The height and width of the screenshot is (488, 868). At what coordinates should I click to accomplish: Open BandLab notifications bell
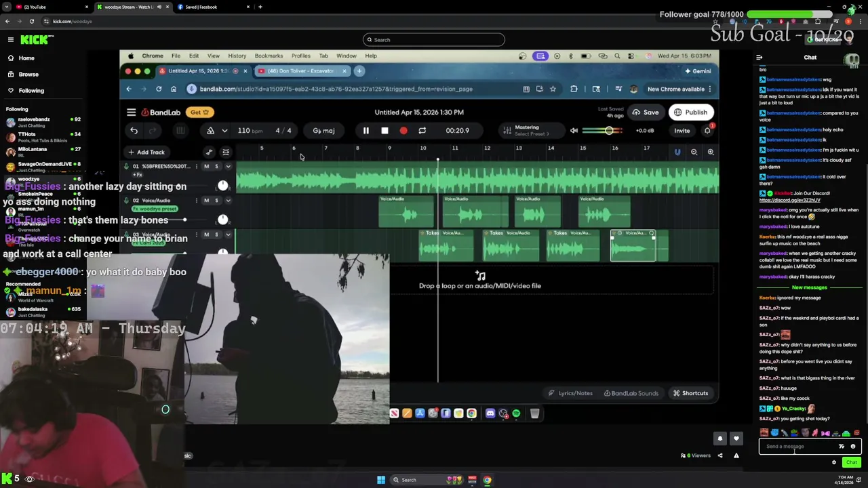[707, 131]
